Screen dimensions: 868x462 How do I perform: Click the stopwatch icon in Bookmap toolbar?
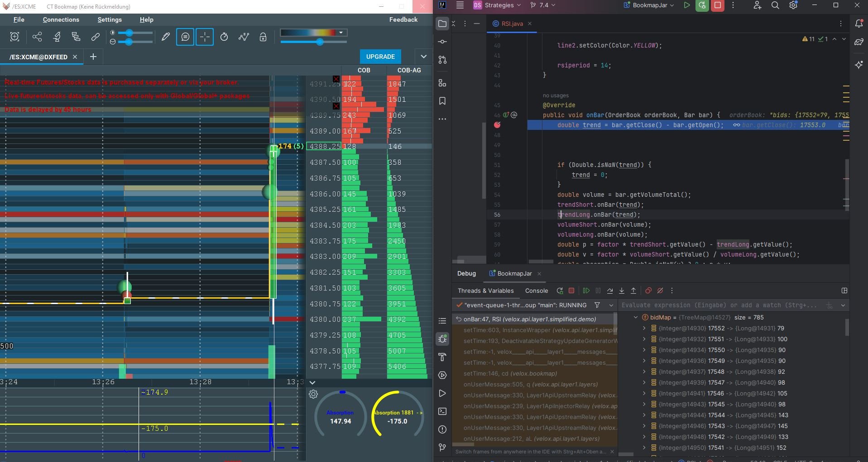pyautogui.click(x=224, y=37)
